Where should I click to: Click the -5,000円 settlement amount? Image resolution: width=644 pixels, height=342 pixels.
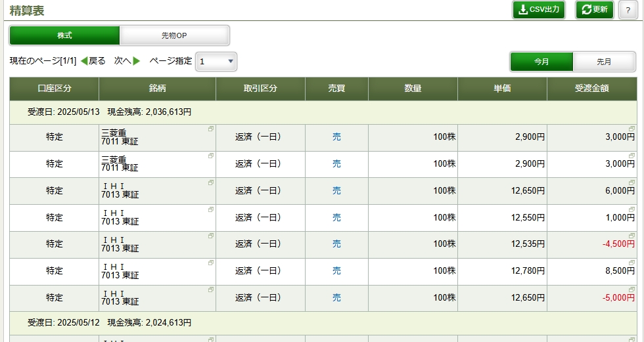point(618,298)
